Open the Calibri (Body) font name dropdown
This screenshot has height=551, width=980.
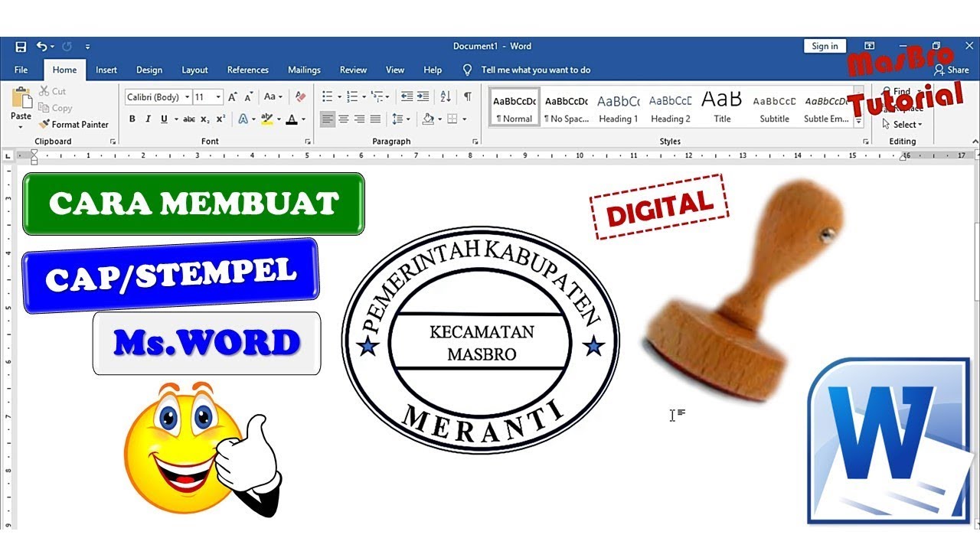point(188,97)
